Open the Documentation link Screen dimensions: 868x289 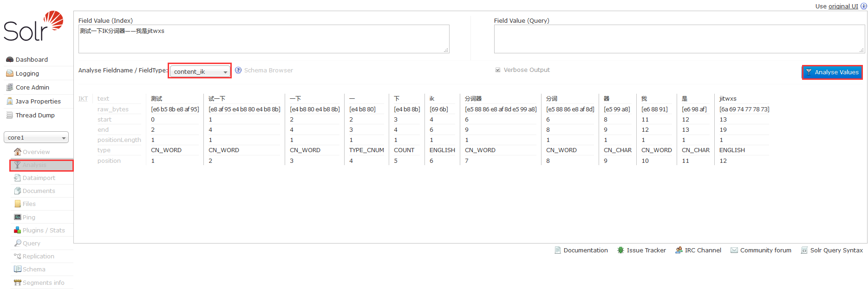585,250
